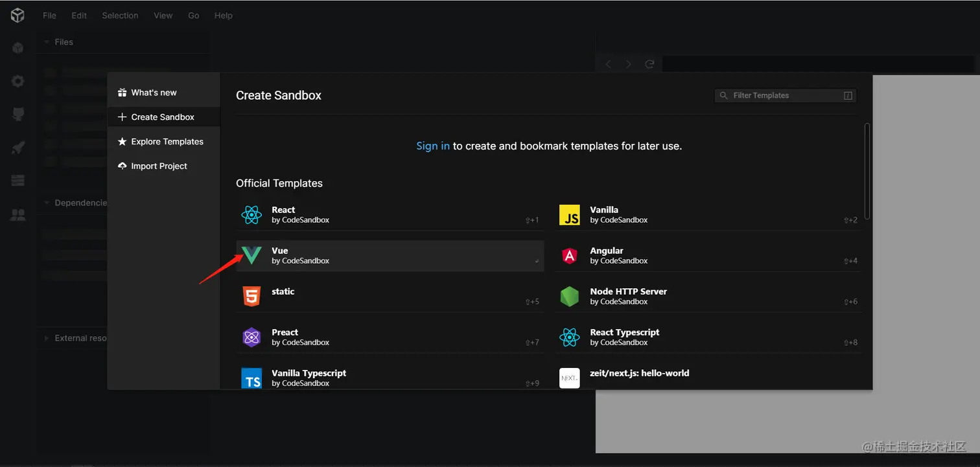Switch to Explore Templates tab

167,142
